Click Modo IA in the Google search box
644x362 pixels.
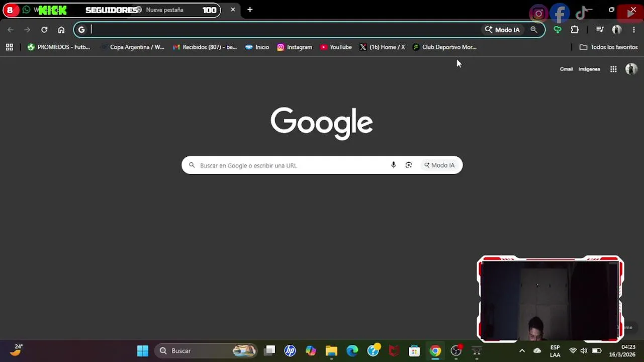point(439,165)
